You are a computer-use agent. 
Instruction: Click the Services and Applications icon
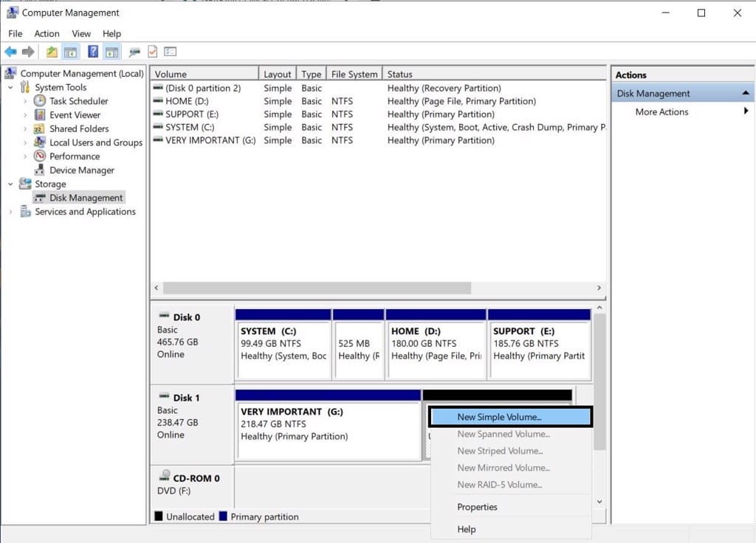(25, 212)
